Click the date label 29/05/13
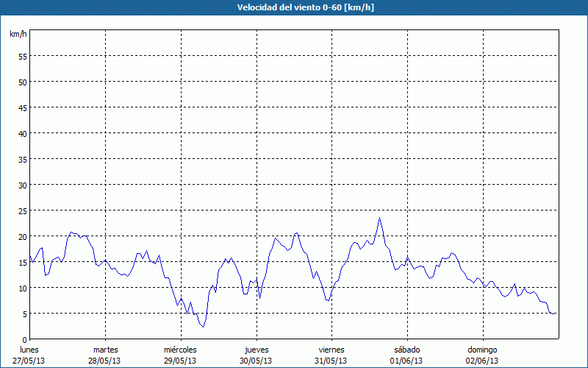Screen dimensions: 588x368 point(180,361)
